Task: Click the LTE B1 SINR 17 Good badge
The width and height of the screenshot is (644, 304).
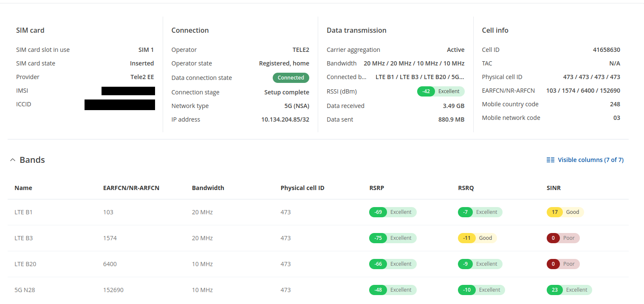Action: (x=565, y=212)
